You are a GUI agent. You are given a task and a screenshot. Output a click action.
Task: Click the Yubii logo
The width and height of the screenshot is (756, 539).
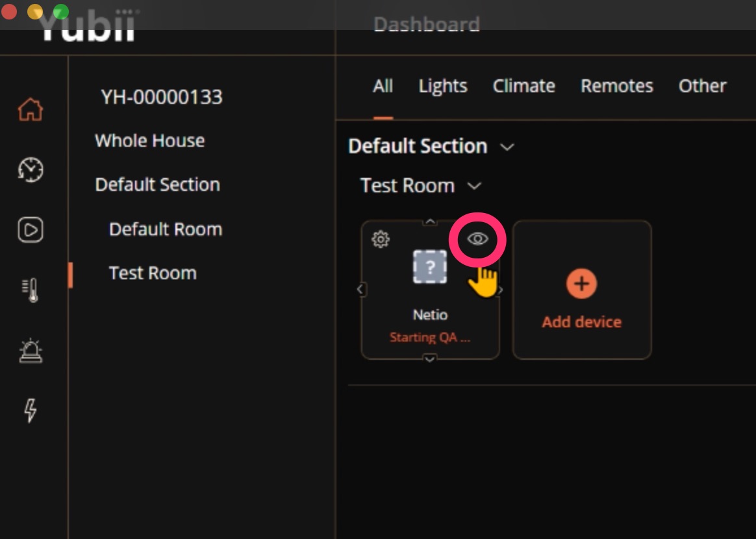point(87,27)
